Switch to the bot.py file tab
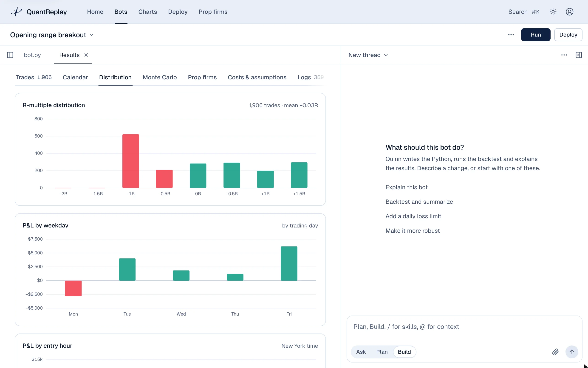Image resolution: width=588 pixels, height=368 pixels. (32, 55)
